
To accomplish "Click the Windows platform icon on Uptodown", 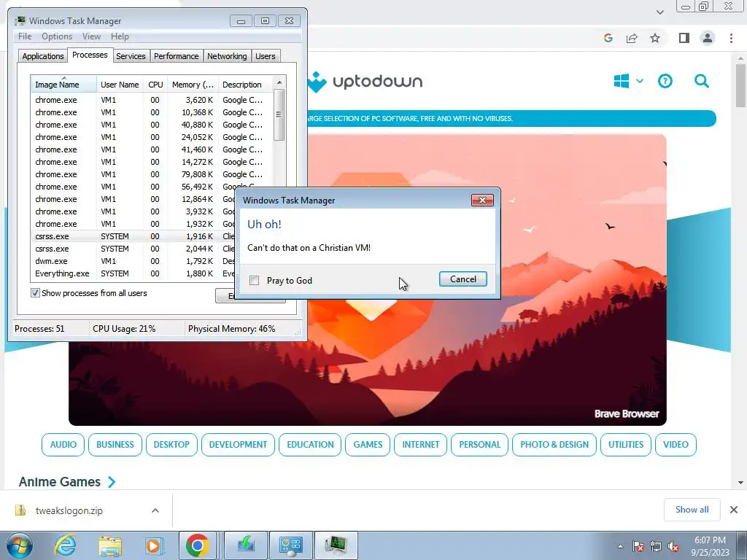I will (622, 81).
